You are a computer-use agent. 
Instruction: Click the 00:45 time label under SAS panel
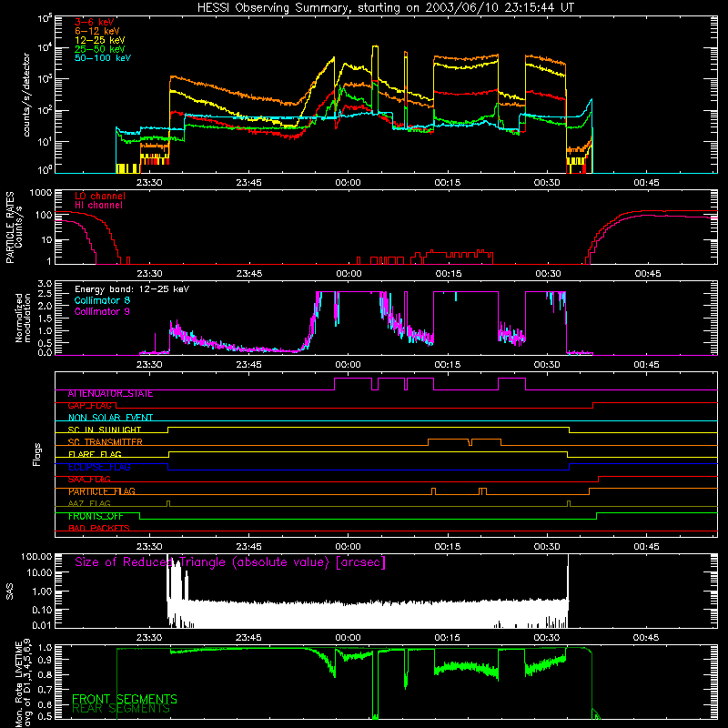click(646, 638)
